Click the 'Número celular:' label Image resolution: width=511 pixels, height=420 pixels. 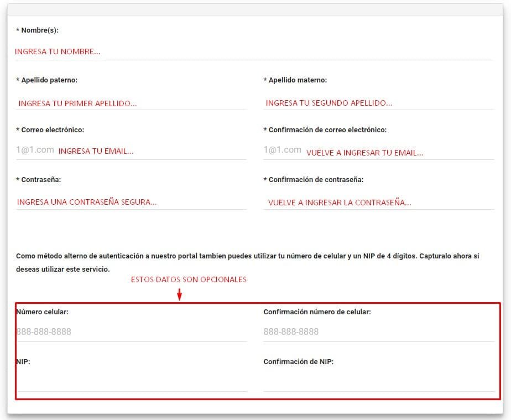tap(43, 312)
